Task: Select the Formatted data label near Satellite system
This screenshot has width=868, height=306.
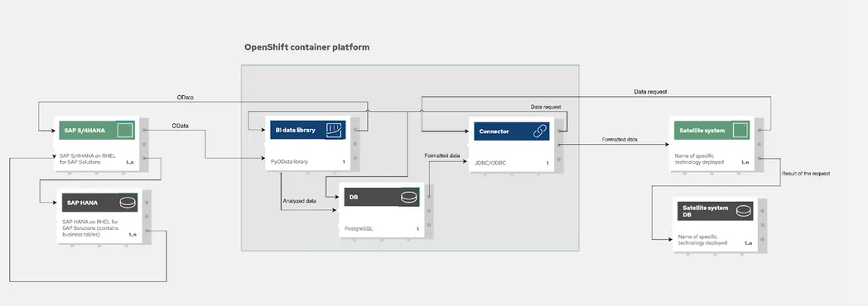Action: click(620, 140)
